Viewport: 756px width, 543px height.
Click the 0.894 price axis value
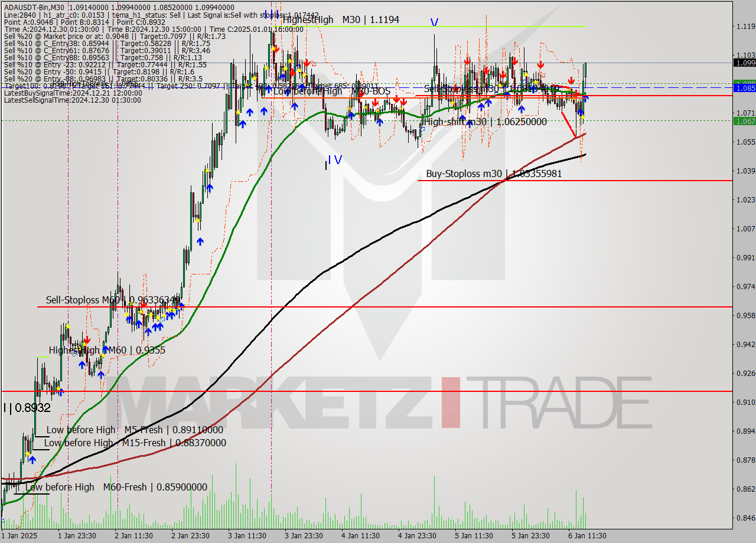click(746, 431)
